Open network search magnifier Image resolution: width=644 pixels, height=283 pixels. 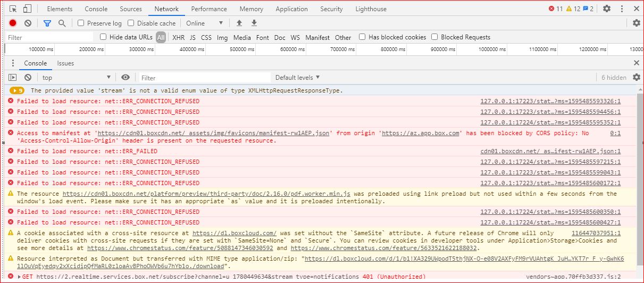62,23
